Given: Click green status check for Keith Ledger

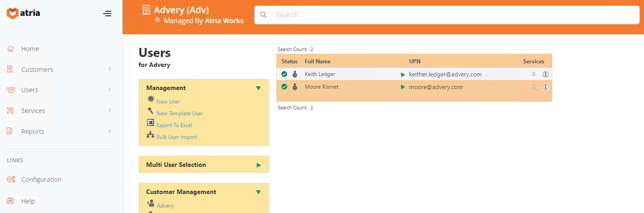Looking at the screenshot, I should [x=284, y=74].
